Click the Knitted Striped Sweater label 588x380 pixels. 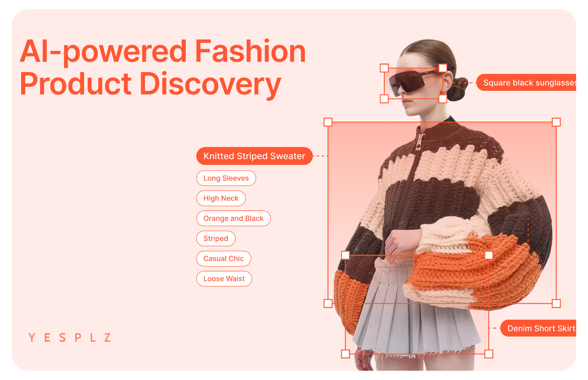click(x=254, y=156)
